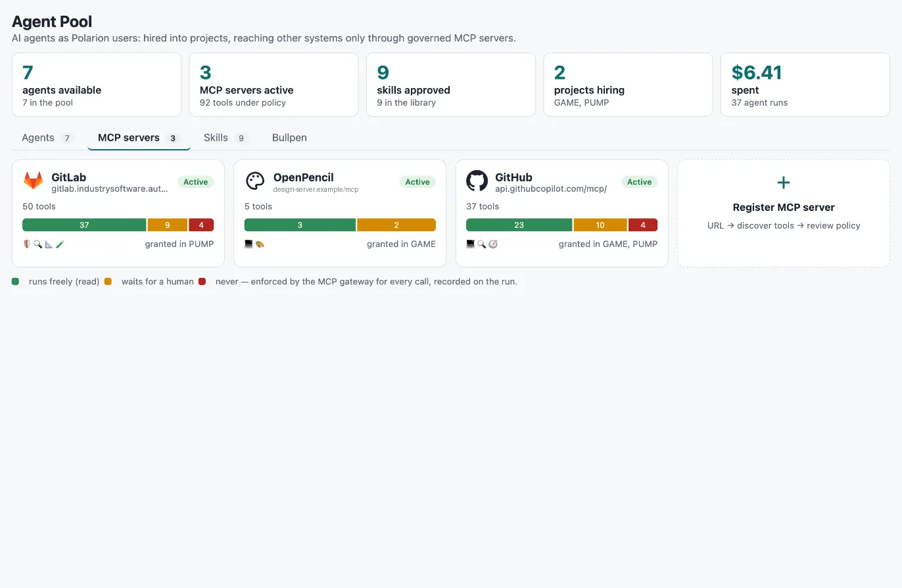Click GitHub's red 4 policy segment

[x=643, y=225]
